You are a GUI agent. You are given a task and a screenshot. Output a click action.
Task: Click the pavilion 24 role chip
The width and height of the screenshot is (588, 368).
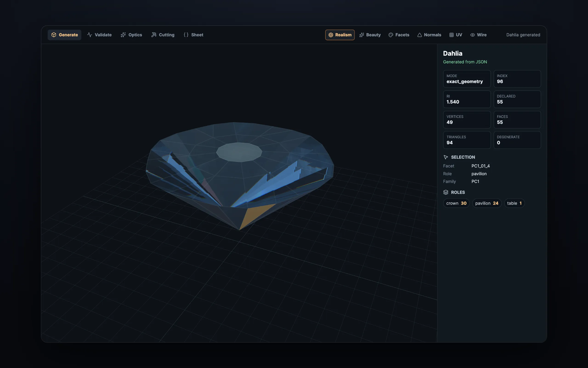click(x=487, y=203)
